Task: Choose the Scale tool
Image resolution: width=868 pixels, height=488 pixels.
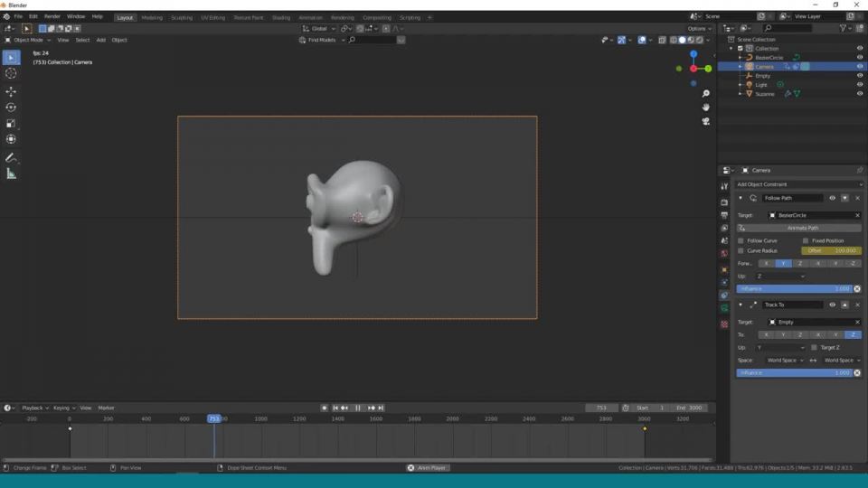Action: coord(11,124)
